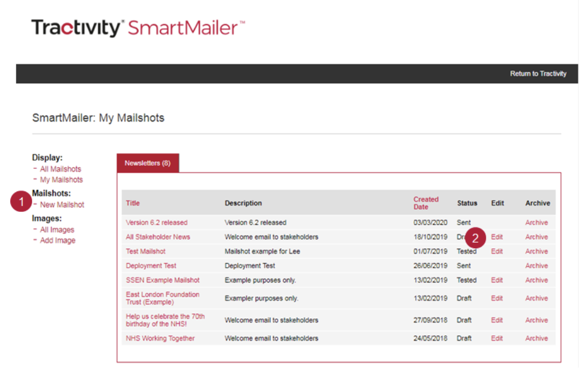Click the Return to Tractivity link

pyautogui.click(x=538, y=74)
